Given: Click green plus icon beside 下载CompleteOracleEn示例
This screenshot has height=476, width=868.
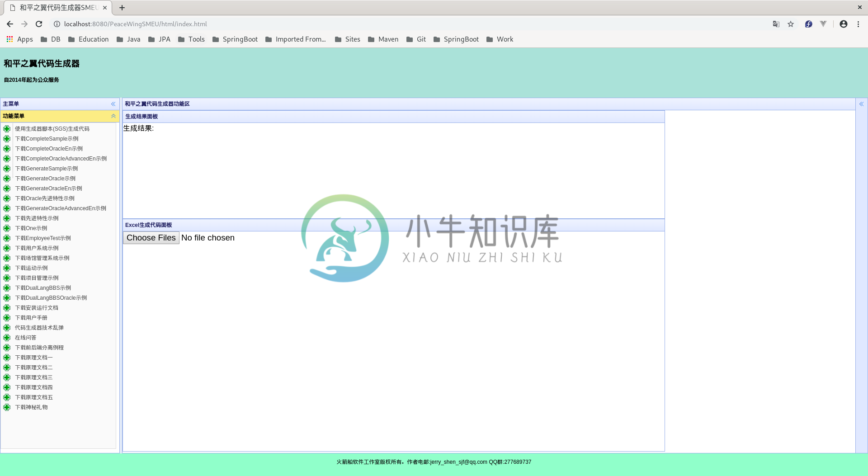Looking at the screenshot, I should click(7, 149).
